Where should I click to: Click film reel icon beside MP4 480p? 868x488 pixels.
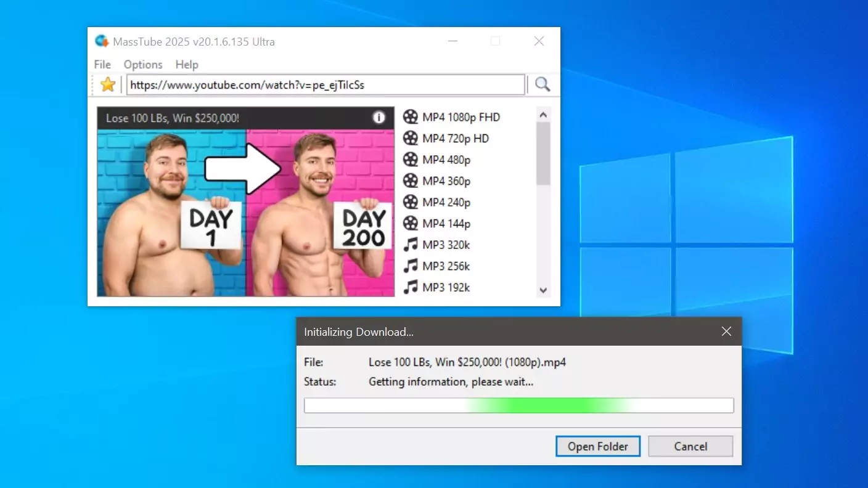[411, 160]
